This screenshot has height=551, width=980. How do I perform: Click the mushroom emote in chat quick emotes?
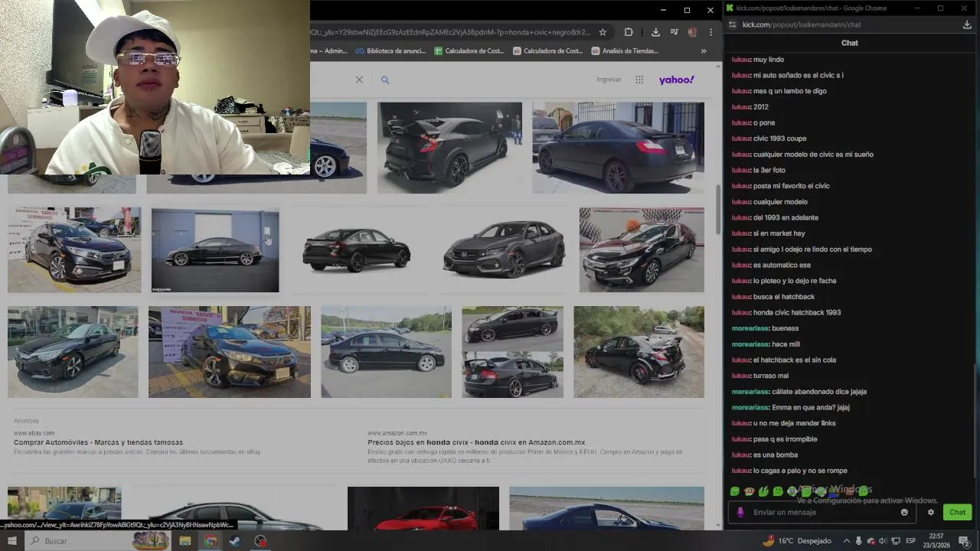point(750,491)
